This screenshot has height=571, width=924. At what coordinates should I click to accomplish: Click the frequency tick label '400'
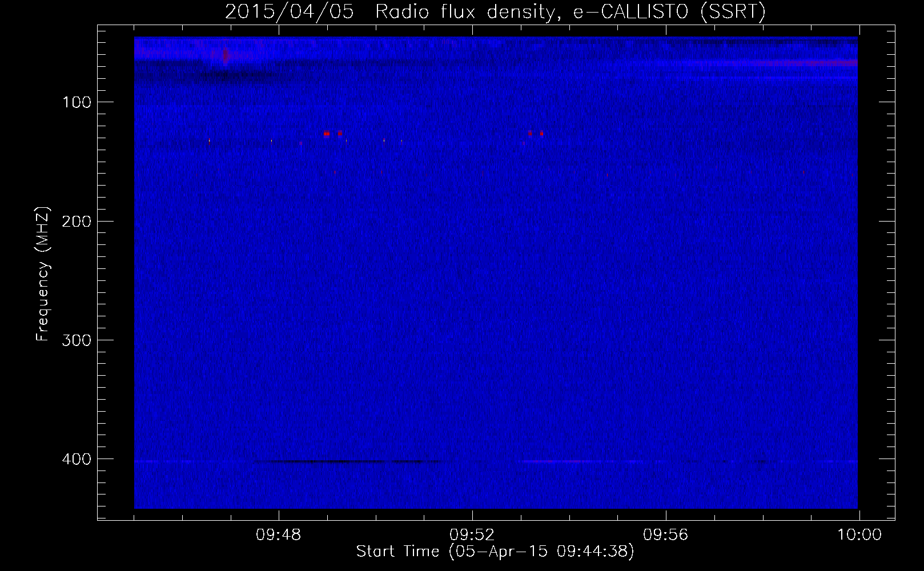(77, 459)
